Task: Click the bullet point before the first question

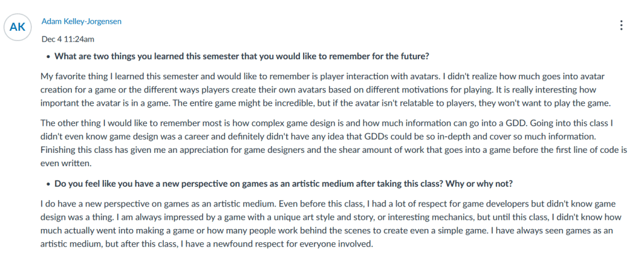Action: click(x=49, y=55)
